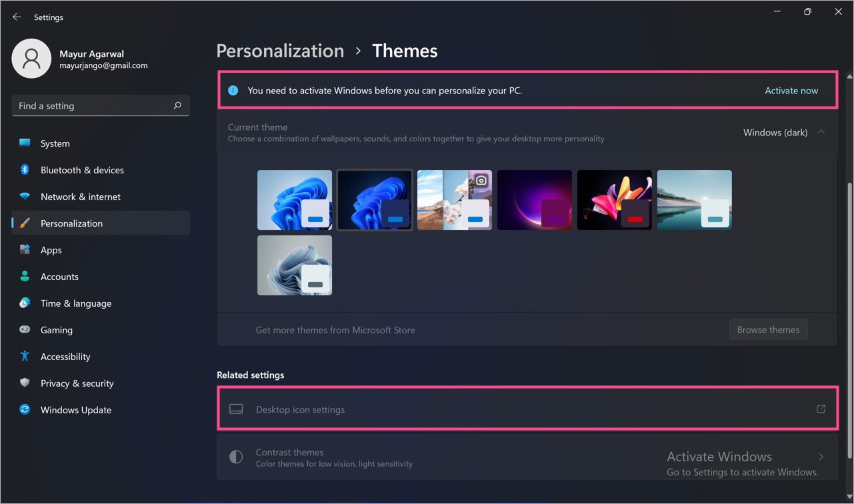Open Windows Update page
The width and height of the screenshot is (854, 504).
point(101,410)
